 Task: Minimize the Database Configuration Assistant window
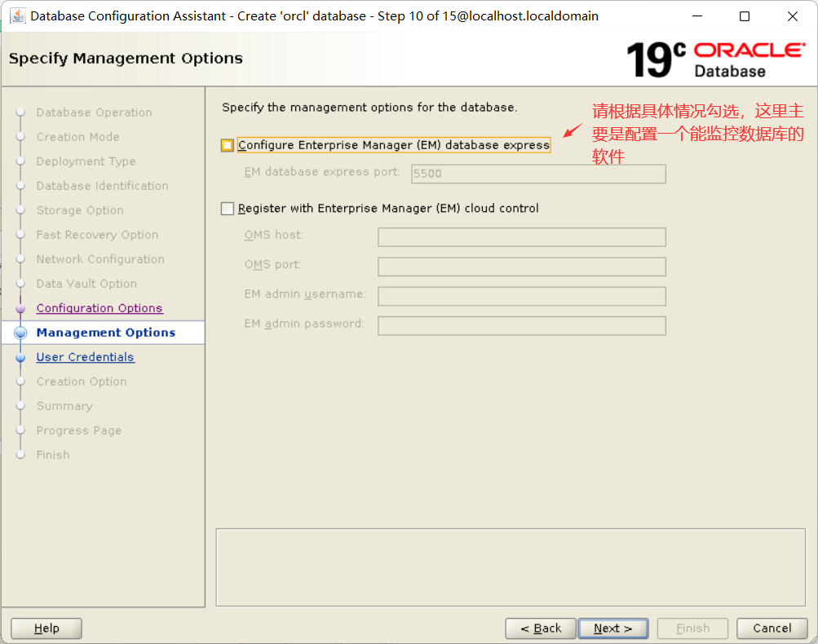(x=697, y=16)
